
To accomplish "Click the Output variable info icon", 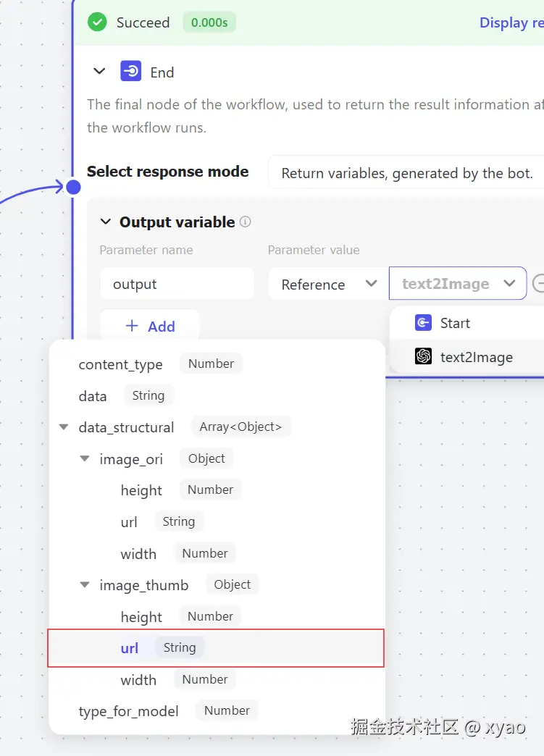I will pyautogui.click(x=246, y=222).
